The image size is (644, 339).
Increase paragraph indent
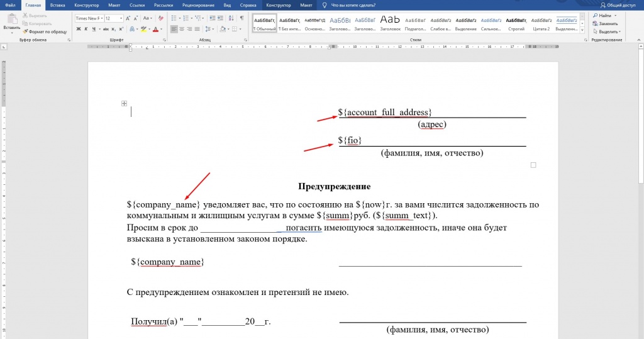221,18
